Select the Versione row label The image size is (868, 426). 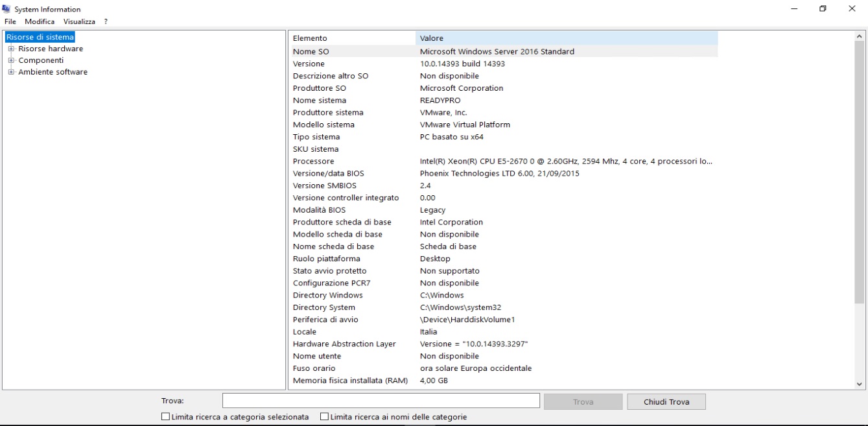pos(309,64)
